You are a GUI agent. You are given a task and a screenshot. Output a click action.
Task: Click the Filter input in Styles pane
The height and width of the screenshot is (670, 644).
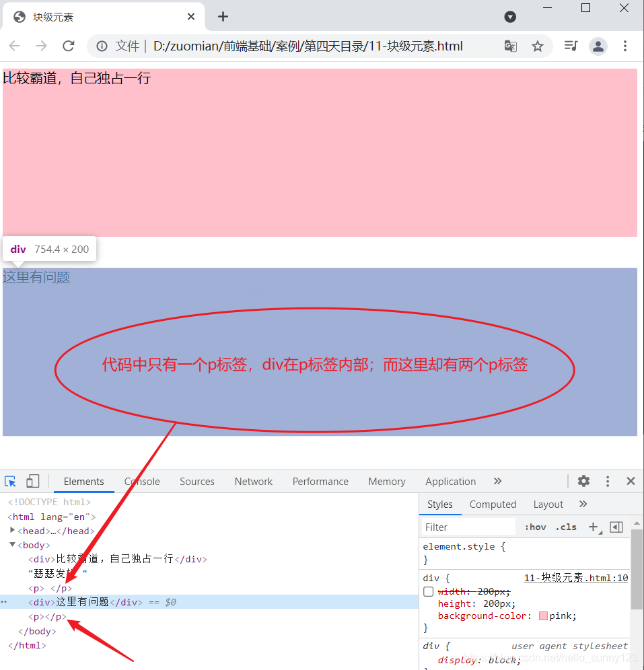pos(468,527)
